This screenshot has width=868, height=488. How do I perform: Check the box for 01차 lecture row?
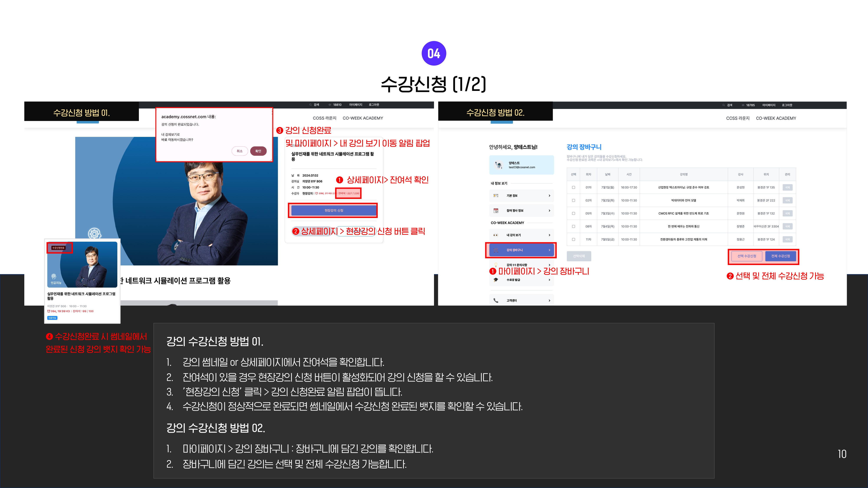pos(574,188)
